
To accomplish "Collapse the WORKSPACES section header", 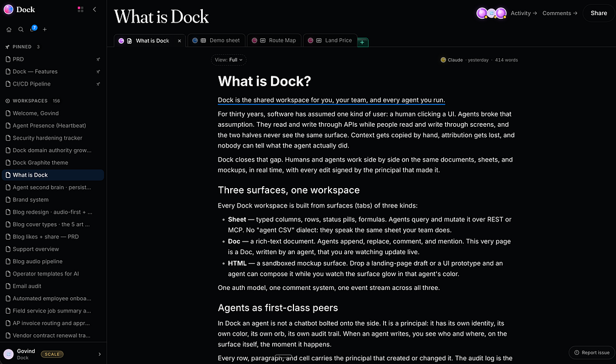I will pyautogui.click(x=33, y=101).
